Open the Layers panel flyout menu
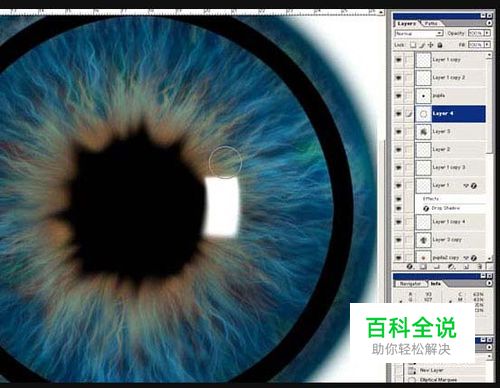 [489, 23]
